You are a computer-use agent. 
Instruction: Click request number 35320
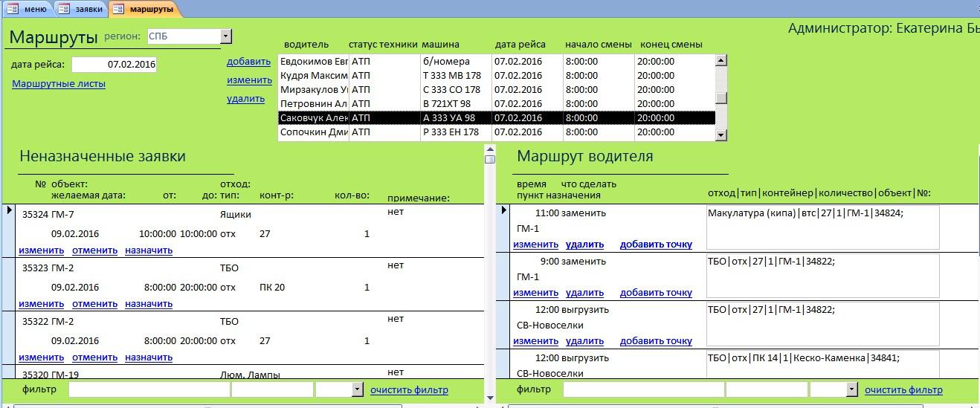(34, 375)
